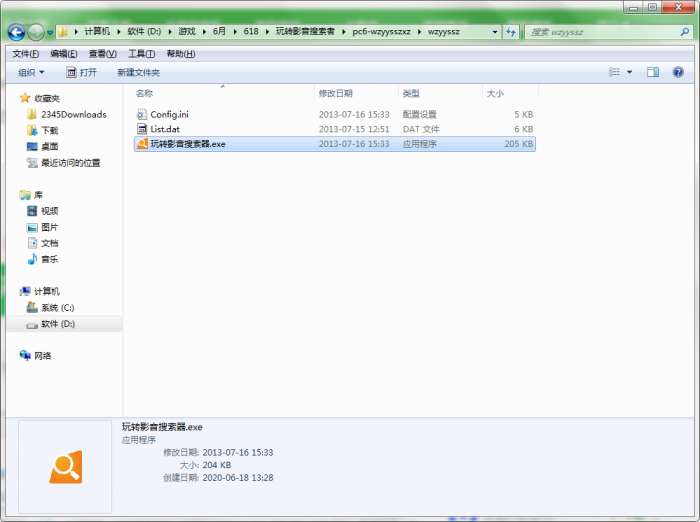
Task: Select 玩转影音搜索器.exe file name
Action: tap(188, 144)
